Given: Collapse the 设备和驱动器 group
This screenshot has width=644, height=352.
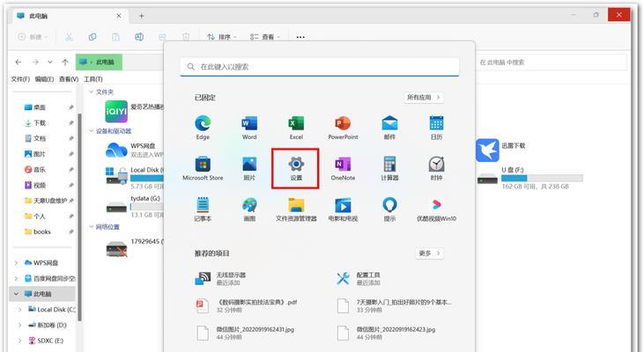Looking at the screenshot, I should [91, 131].
